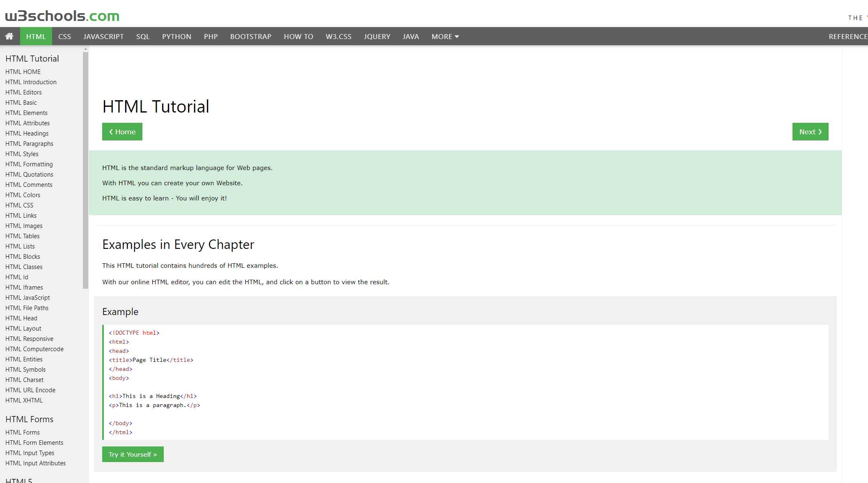This screenshot has height=483, width=868.
Task: Select HTML Introduction sidebar link
Action: (31, 82)
